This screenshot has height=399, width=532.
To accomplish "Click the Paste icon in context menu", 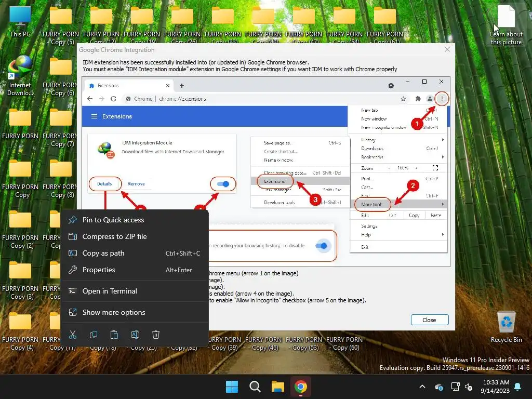I will coord(114,335).
